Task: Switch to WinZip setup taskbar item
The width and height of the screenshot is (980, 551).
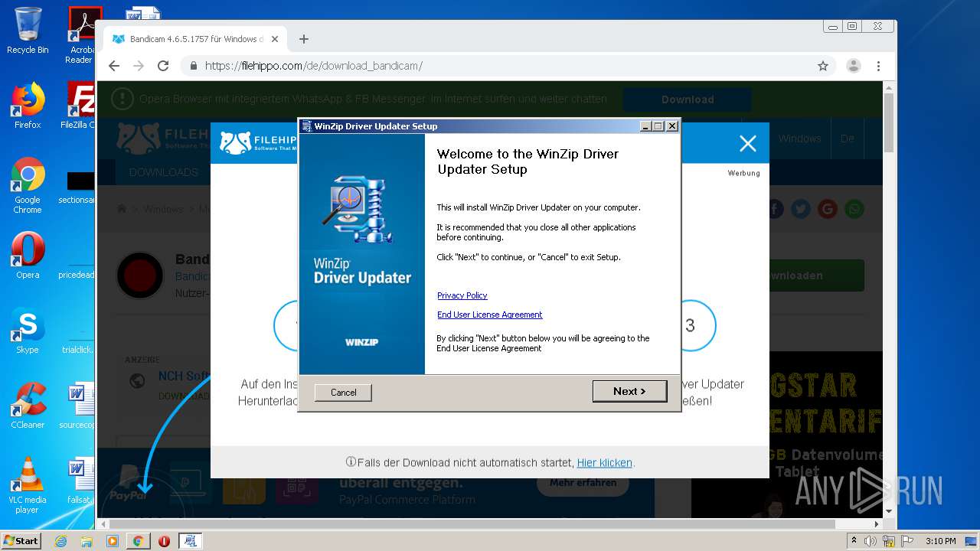Action: pyautogui.click(x=190, y=541)
